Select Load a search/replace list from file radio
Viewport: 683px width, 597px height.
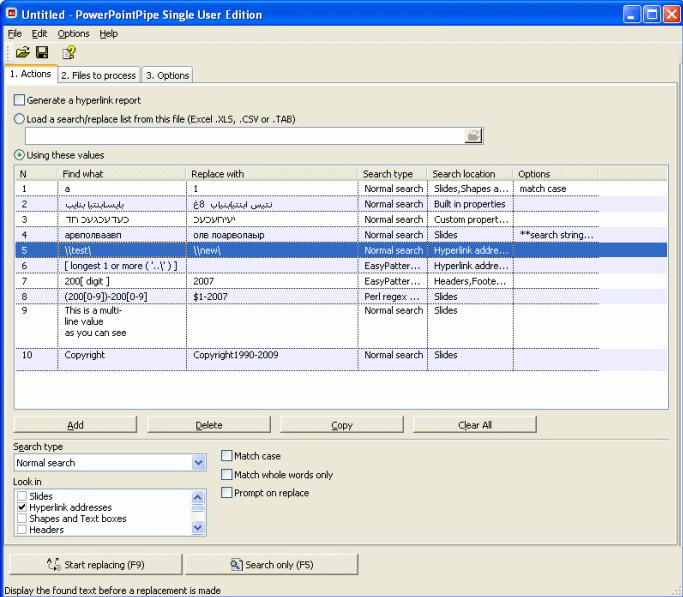coord(19,119)
